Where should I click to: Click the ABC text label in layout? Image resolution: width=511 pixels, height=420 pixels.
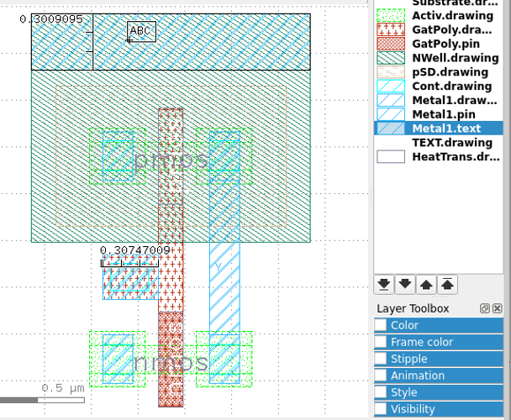point(141,32)
